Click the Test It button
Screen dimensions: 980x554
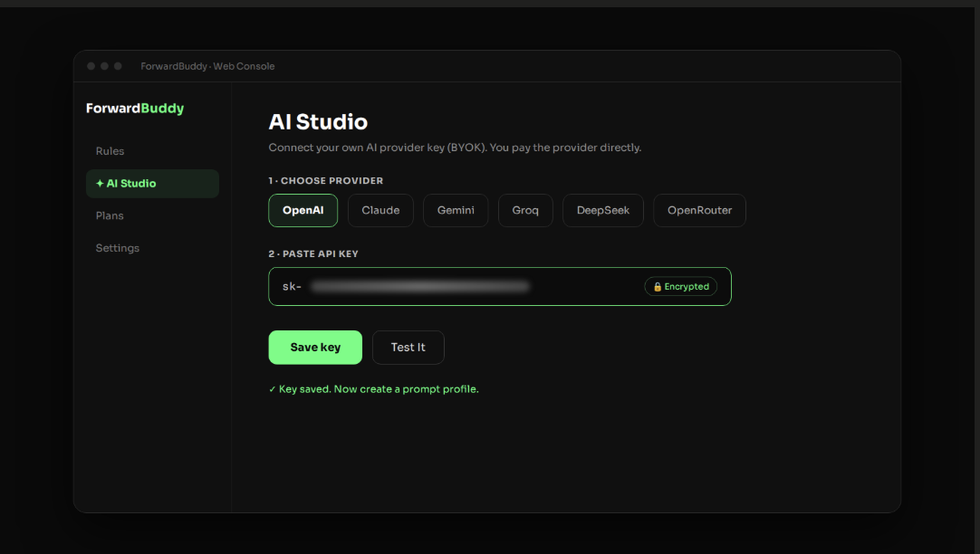click(x=408, y=348)
